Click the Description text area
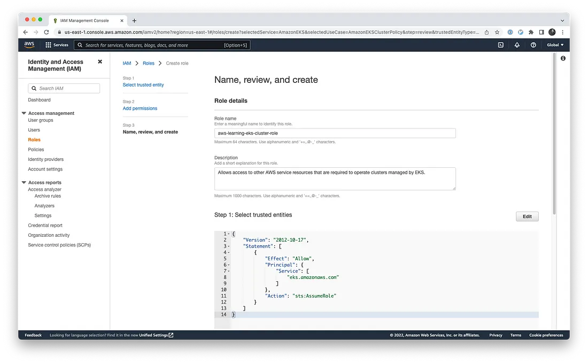588x364 pixels. click(x=335, y=179)
